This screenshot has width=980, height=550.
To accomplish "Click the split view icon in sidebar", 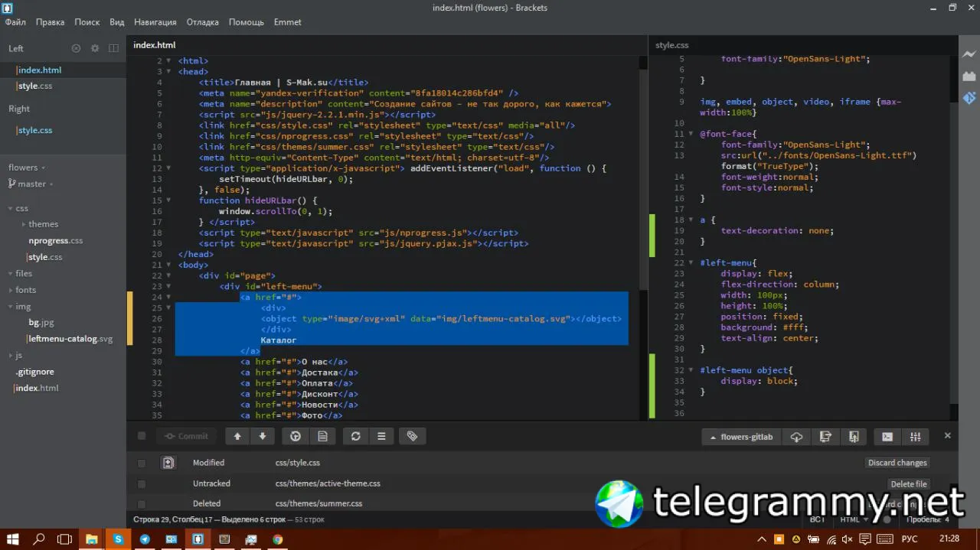I will coord(113,48).
